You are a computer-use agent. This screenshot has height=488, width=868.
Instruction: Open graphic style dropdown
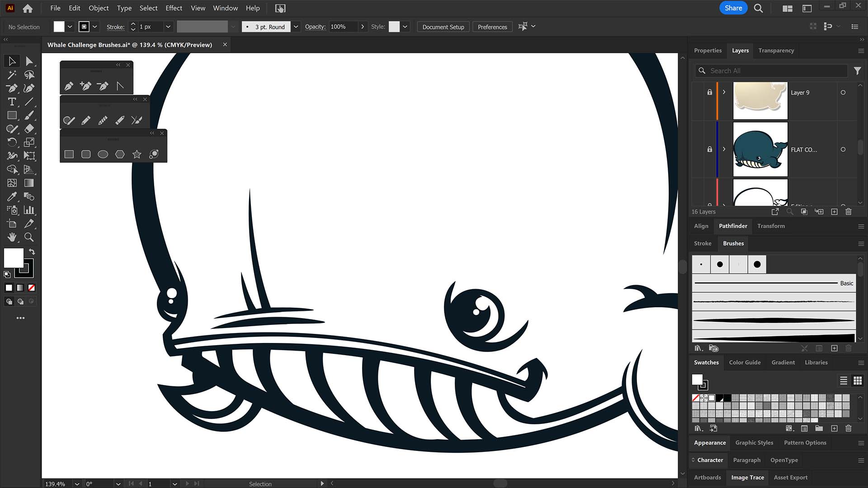point(405,27)
